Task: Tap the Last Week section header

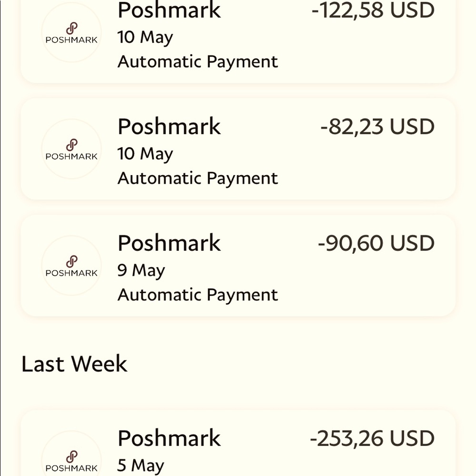Action: click(74, 364)
